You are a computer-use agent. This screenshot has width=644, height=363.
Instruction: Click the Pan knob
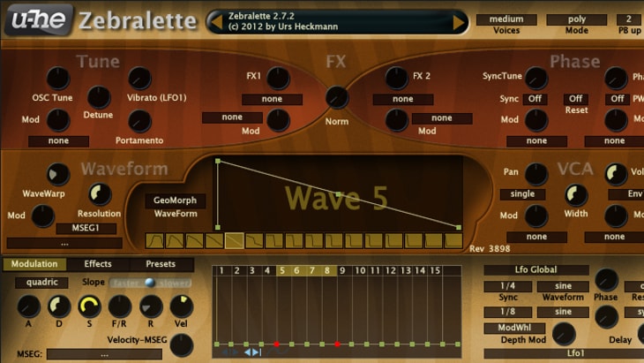pos(536,174)
